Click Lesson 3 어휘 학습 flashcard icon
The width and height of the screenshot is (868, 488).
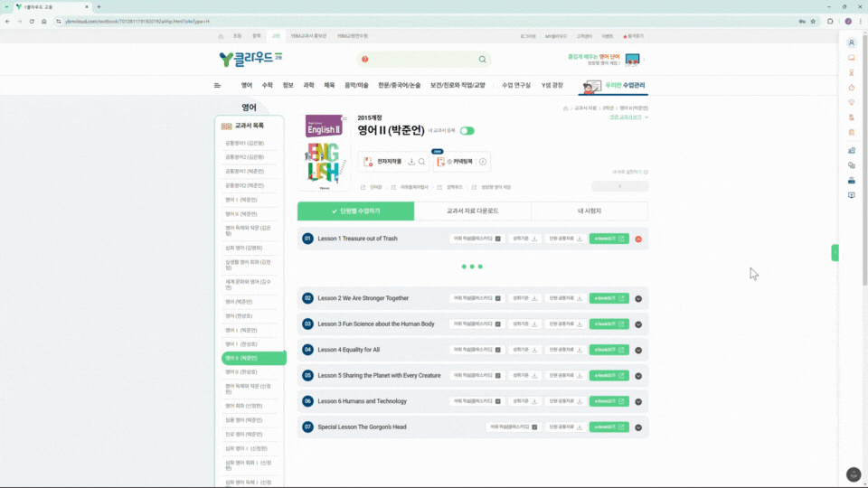click(497, 324)
